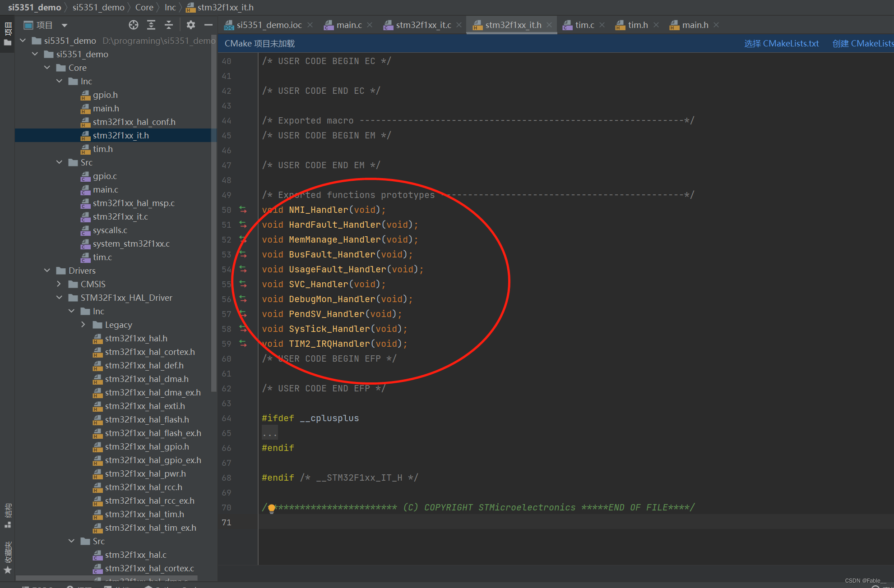Collapse the Core folder
The image size is (894, 588).
coord(47,68)
